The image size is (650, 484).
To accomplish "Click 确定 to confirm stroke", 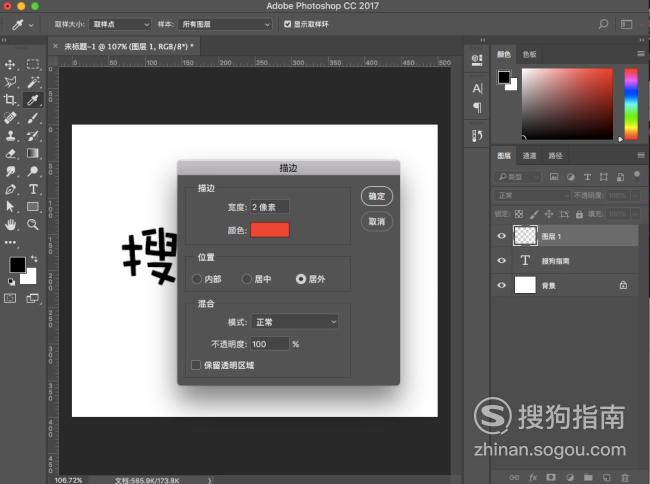I will click(x=376, y=196).
